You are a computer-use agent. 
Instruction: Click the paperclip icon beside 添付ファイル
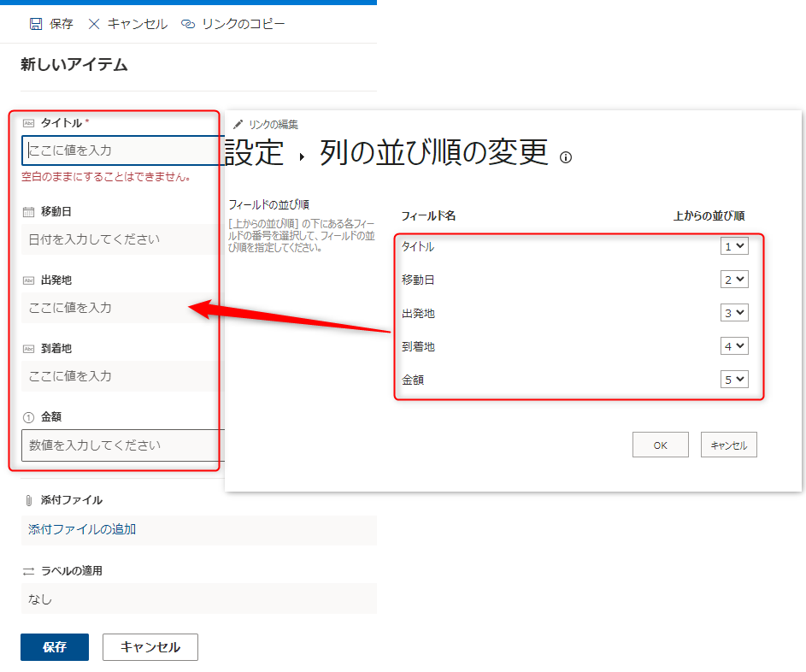(29, 500)
